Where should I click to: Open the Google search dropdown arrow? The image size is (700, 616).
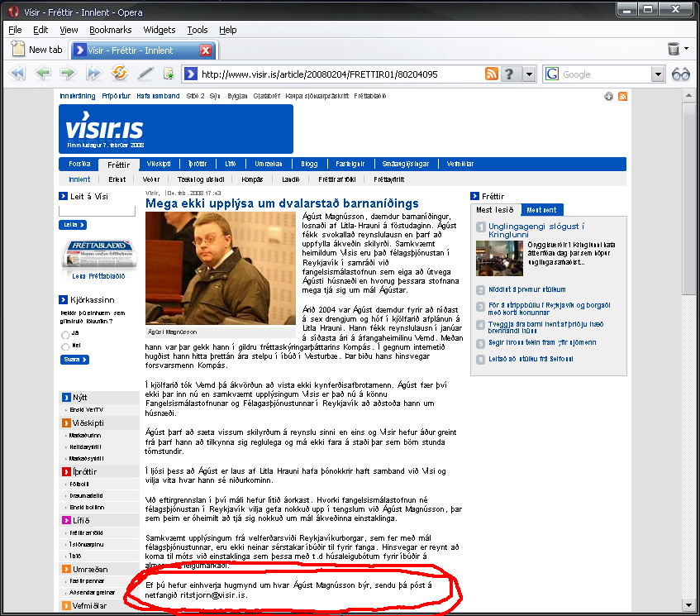658,74
